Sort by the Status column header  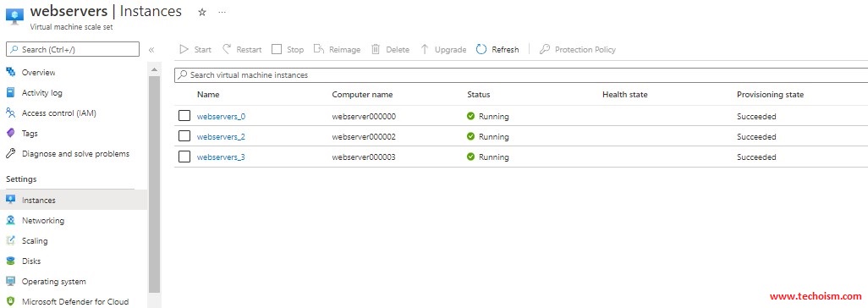[x=478, y=95]
